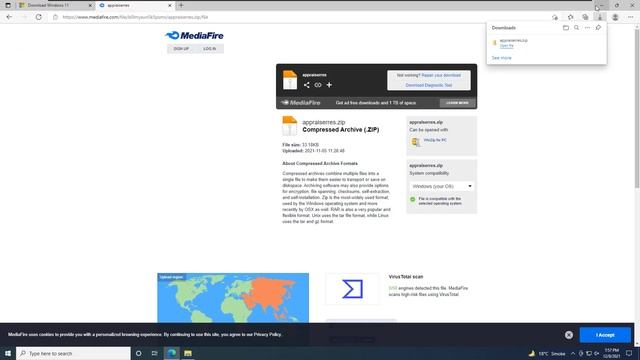Image resolution: width=640 pixels, height=360 pixels.
Task: Click the LOG IN button
Action: pyautogui.click(x=209, y=49)
